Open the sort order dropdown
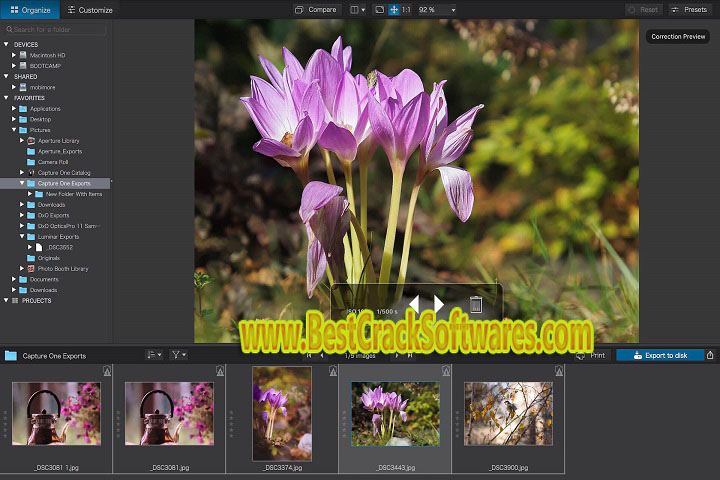The image size is (720, 480). click(x=153, y=355)
